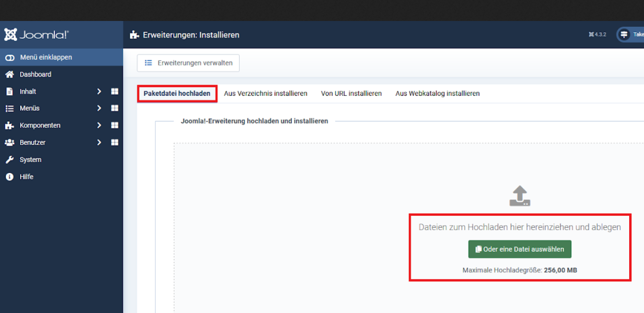Screen dimensions: 644x313
Task: Click the upload arrow icon in the drop zone
Action: coord(520,195)
